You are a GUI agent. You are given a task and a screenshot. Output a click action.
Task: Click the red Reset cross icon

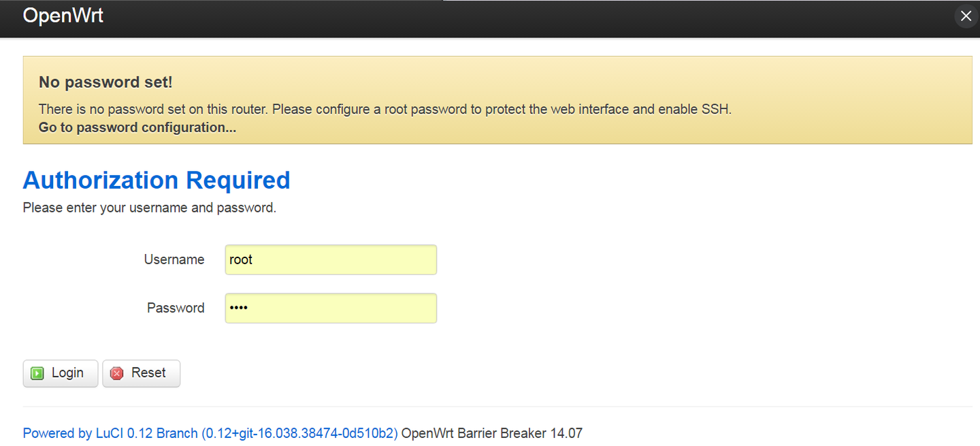[x=117, y=373]
